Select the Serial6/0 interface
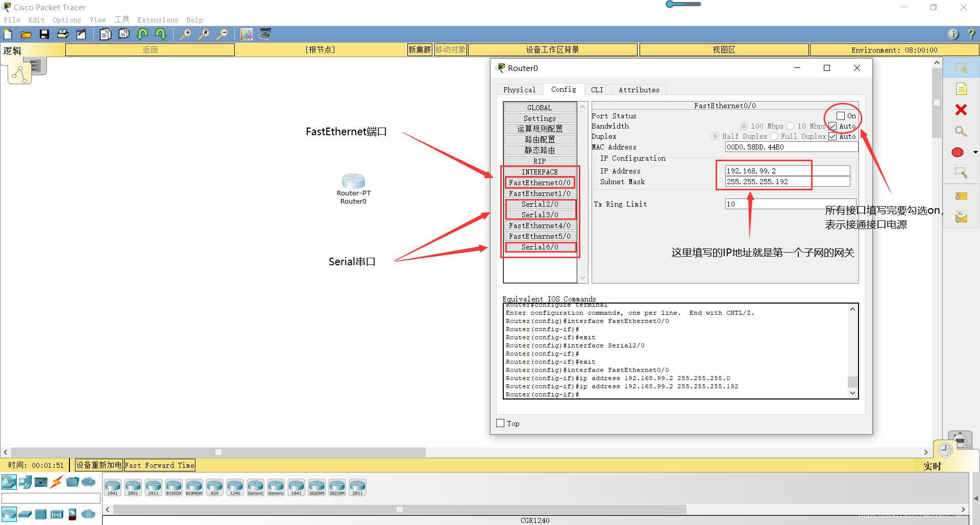Image resolution: width=980 pixels, height=525 pixels. click(x=540, y=246)
